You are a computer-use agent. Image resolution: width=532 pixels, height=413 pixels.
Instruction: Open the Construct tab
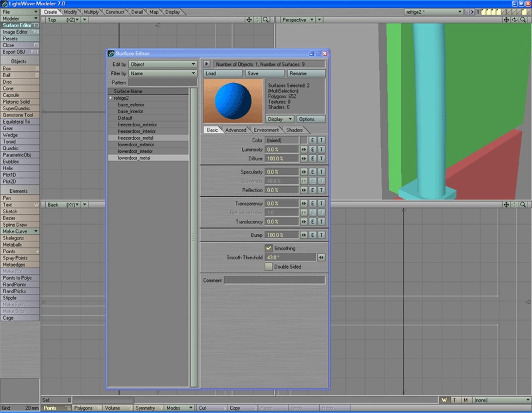114,12
